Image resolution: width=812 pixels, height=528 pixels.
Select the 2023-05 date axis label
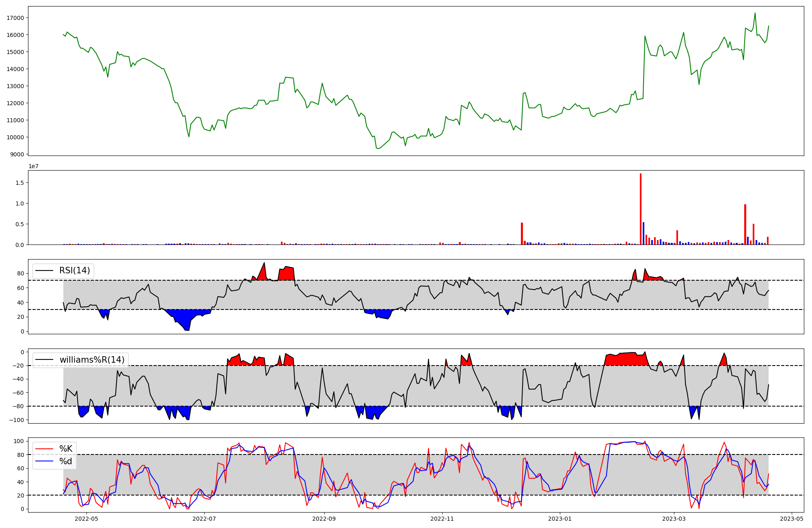[x=792, y=519]
